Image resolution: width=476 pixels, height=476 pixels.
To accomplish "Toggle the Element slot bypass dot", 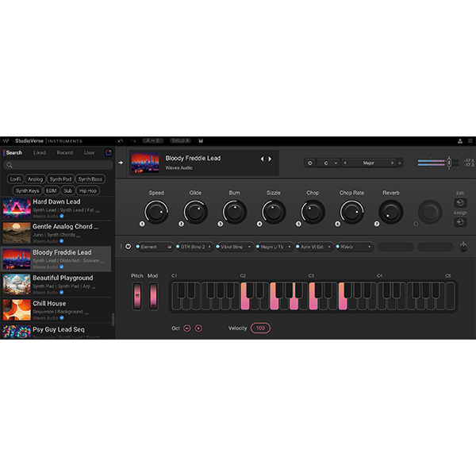I will click(x=138, y=247).
